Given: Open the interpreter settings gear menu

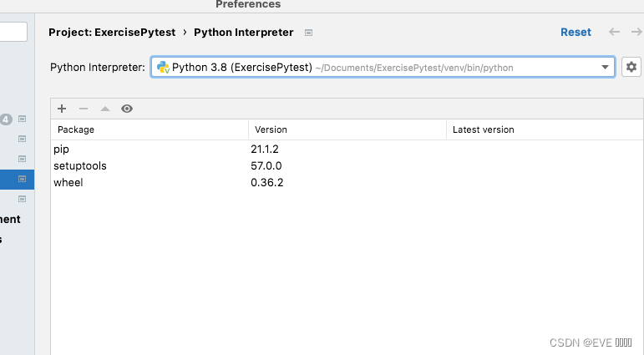Looking at the screenshot, I should (x=631, y=67).
